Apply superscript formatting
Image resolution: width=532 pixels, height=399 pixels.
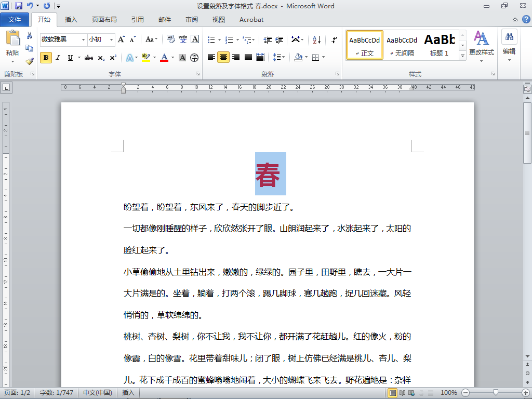(113, 58)
